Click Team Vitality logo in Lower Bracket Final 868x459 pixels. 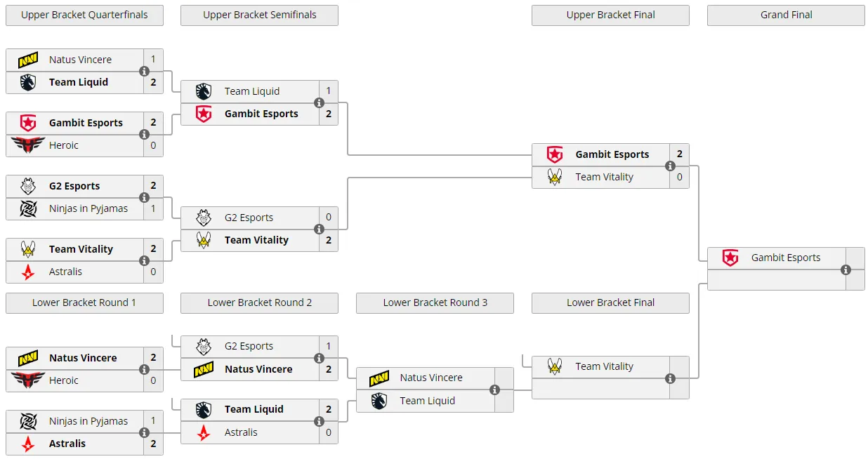555,366
